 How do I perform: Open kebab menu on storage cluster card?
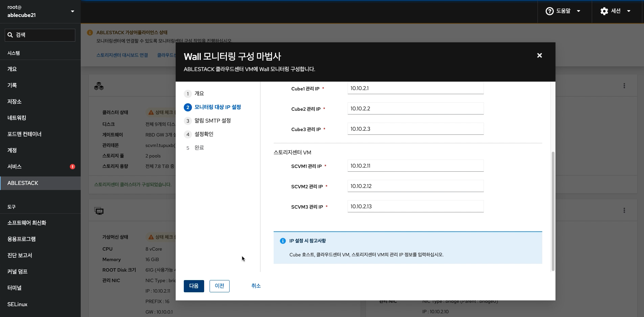624,86
